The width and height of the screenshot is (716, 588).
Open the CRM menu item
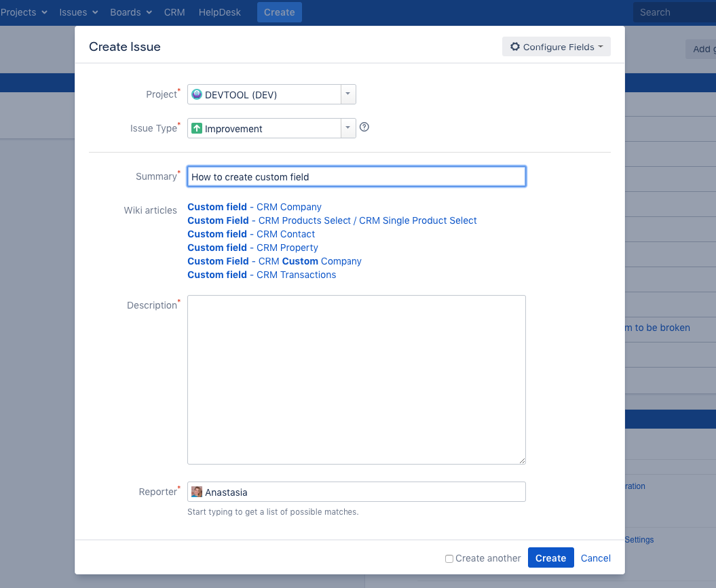pos(174,12)
